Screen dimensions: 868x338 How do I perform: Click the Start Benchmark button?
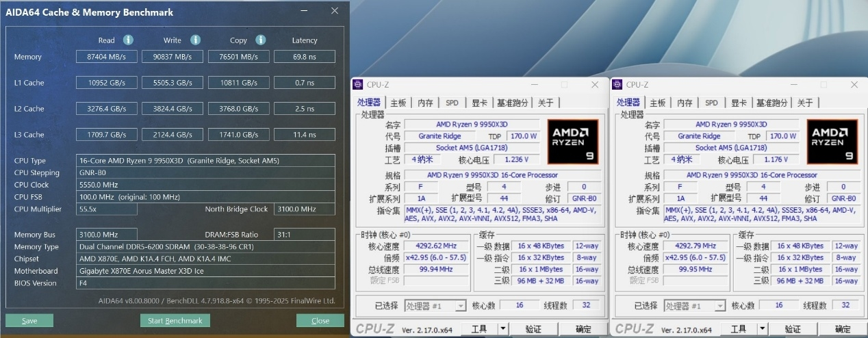tap(175, 320)
